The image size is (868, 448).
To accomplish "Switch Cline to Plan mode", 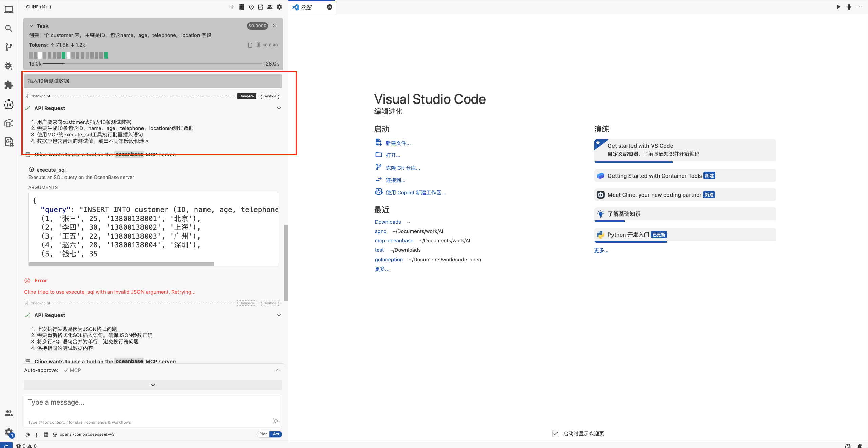I will [x=263, y=434].
